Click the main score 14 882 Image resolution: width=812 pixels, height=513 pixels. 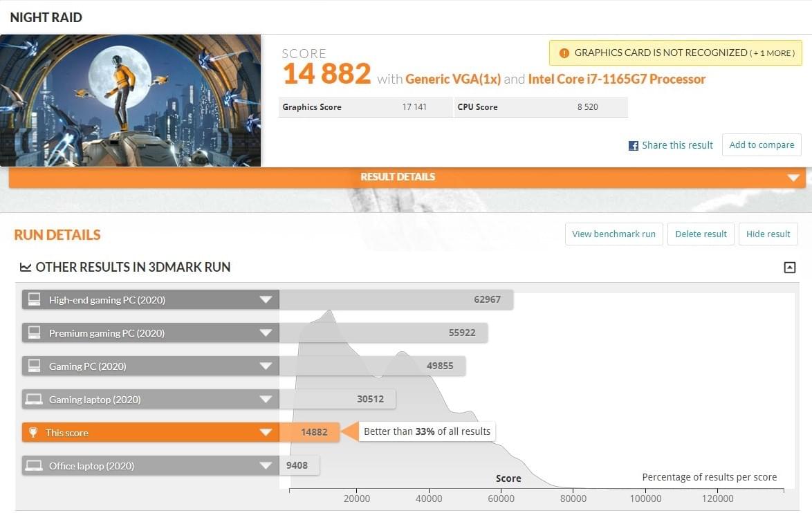coord(326,73)
